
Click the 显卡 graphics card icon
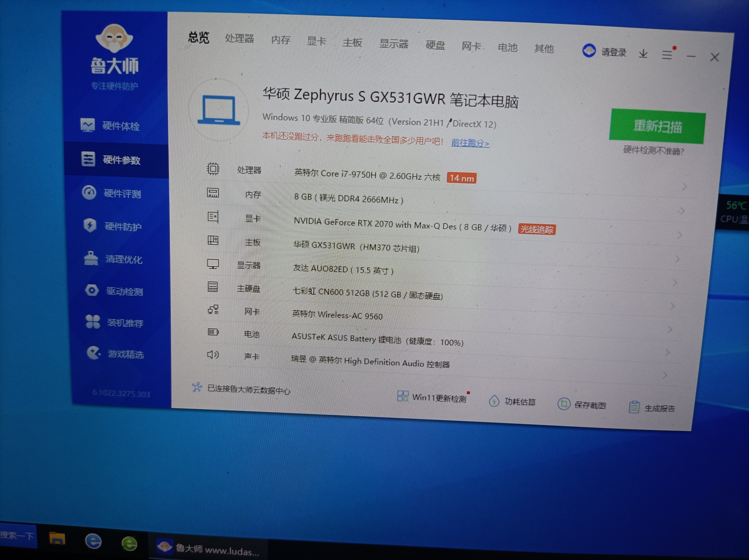click(213, 216)
